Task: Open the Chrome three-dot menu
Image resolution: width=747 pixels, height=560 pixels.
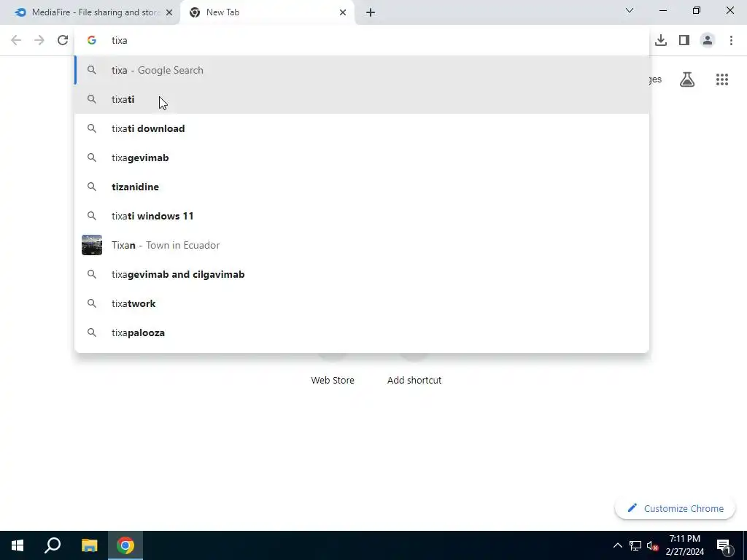Action: 731,40
